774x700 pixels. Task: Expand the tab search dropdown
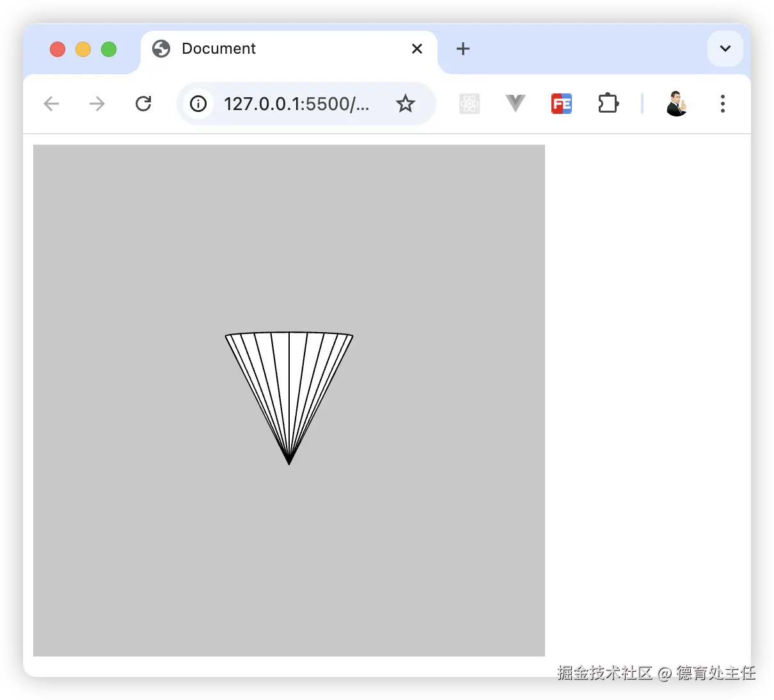coord(725,49)
